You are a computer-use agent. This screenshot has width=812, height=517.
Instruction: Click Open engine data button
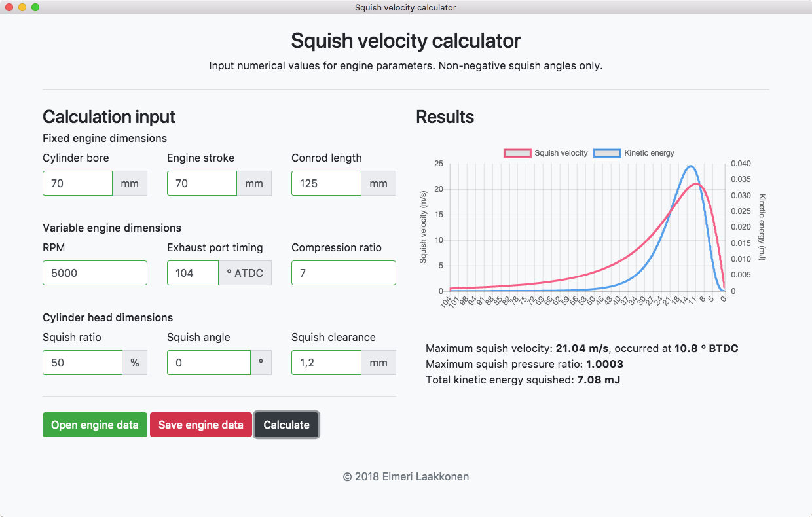94,425
